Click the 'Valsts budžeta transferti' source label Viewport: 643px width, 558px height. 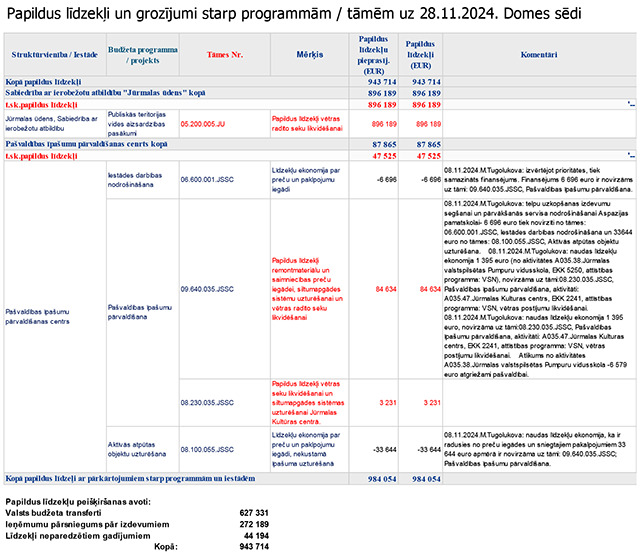click(x=59, y=512)
